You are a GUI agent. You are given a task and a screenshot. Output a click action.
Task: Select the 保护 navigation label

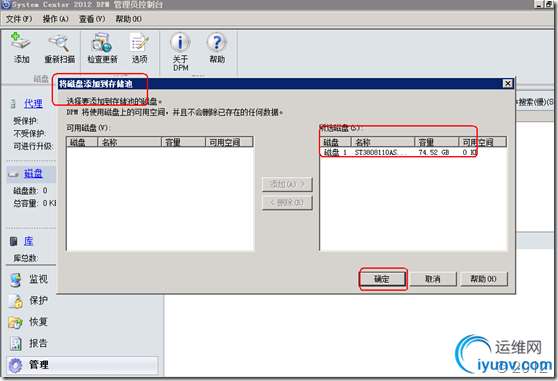click(38, 301)
